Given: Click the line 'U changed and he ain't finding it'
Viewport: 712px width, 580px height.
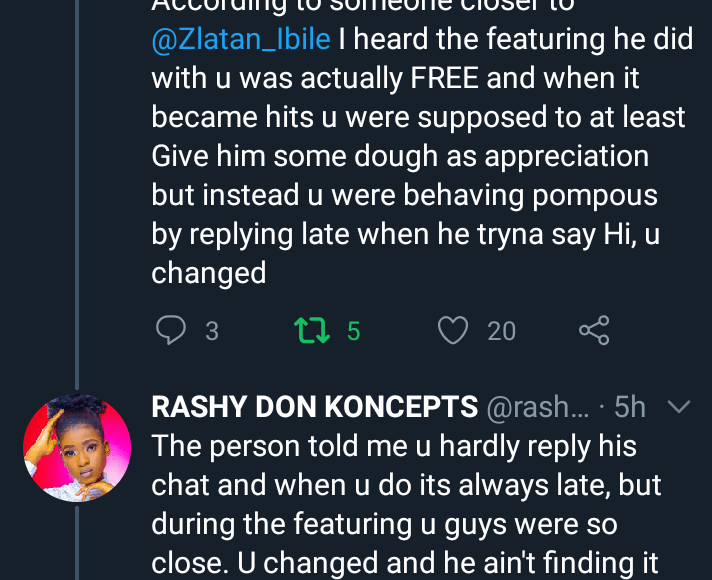Looking at the screenshot, I should click(406, 563).
